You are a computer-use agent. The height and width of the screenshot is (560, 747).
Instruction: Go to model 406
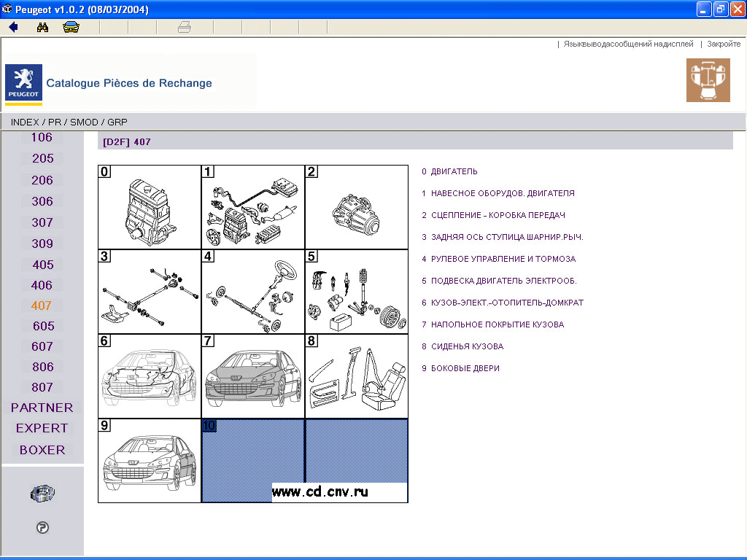pyautogui.click(x=42, y=285)
